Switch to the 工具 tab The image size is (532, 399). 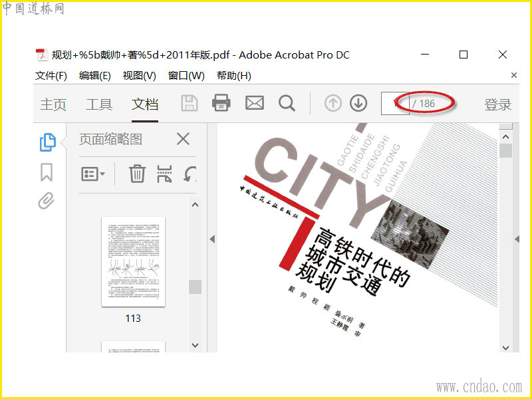point(98,104)
